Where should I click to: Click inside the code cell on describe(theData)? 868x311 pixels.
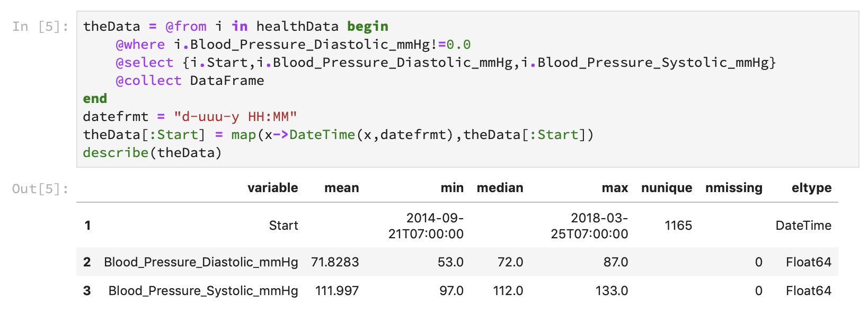[152, 153]
